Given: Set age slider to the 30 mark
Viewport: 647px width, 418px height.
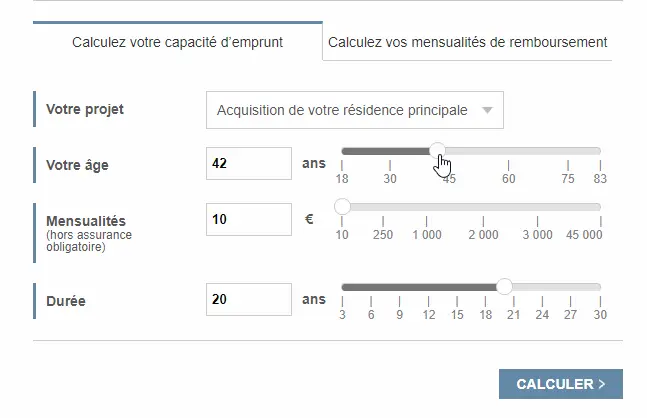Looking at the screenshot, I should pyautogui.click(x=390, y=151).
